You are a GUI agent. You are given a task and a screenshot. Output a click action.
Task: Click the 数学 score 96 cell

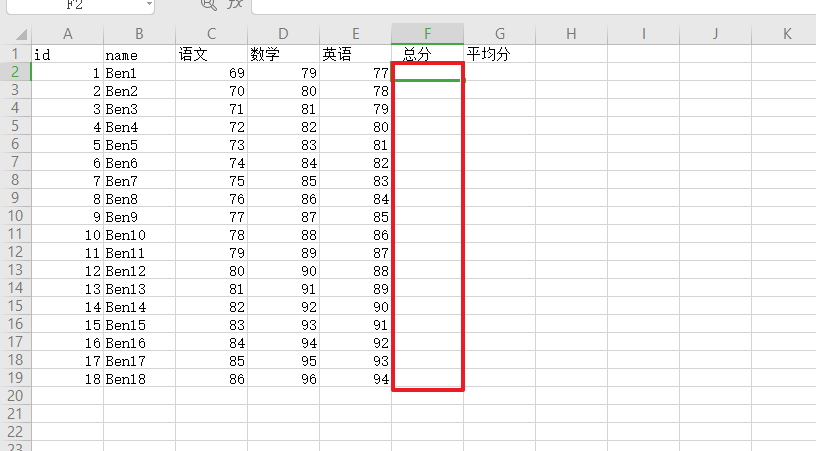pyautogui.click(x=283, y=379)
